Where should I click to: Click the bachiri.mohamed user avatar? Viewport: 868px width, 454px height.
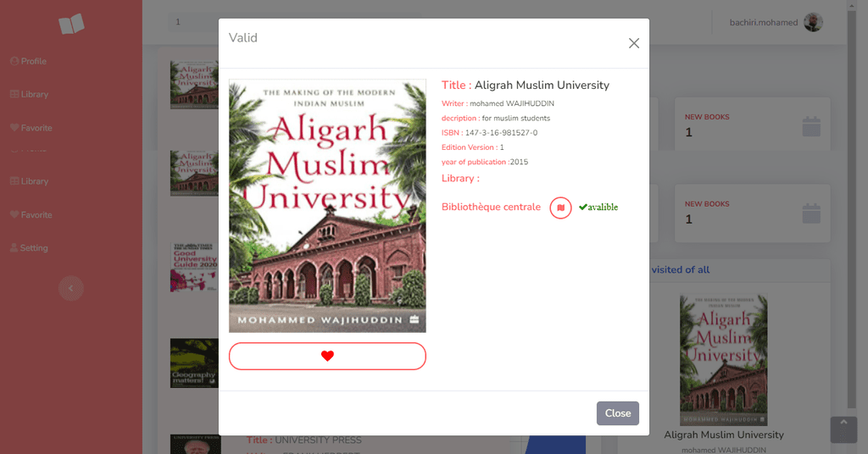813,22
